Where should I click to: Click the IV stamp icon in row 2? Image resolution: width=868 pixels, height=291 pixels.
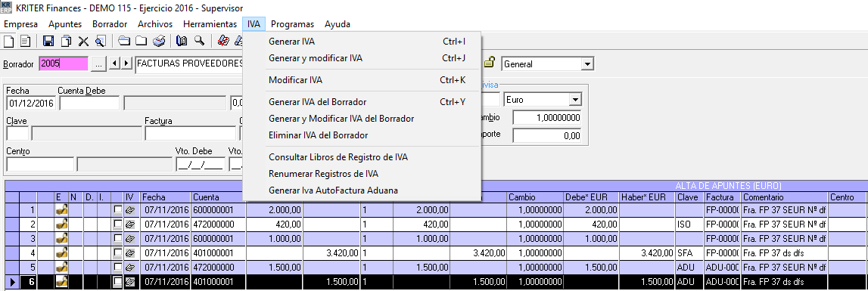tap(129, 225)
